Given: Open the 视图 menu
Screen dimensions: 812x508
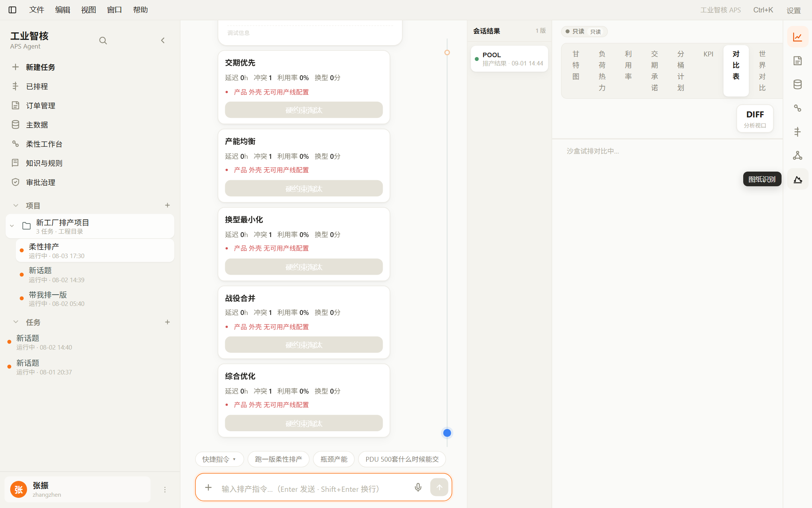Looking at the screenshot, I should pos(89,10).
